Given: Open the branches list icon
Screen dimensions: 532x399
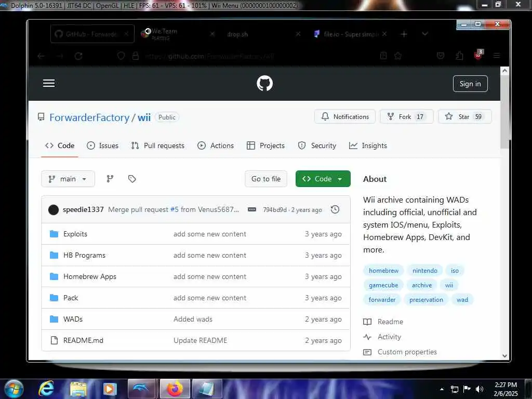Looking at the screenshot, I should (x=110, y=179).
